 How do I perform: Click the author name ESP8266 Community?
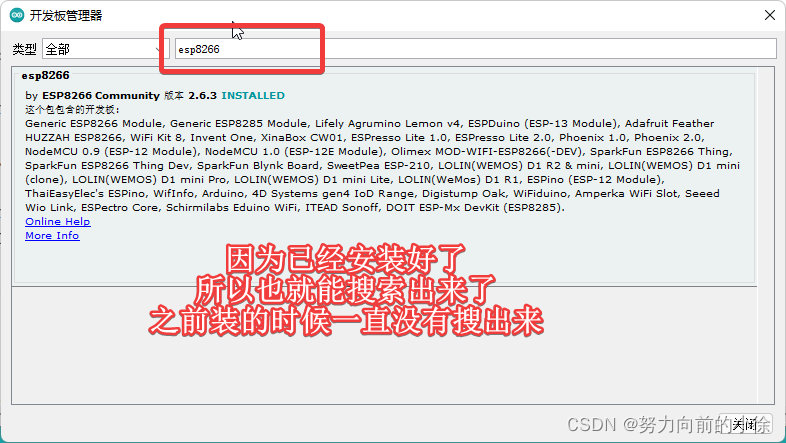101,96
